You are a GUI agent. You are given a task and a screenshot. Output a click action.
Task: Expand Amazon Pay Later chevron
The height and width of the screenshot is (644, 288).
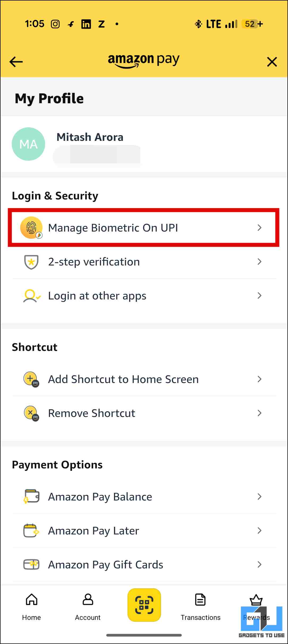[260, 530]
